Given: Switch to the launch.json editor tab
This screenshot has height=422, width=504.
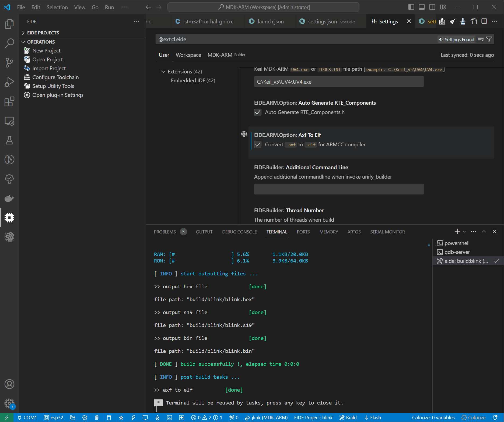Looking at the screenshot, I should [270, 22].
